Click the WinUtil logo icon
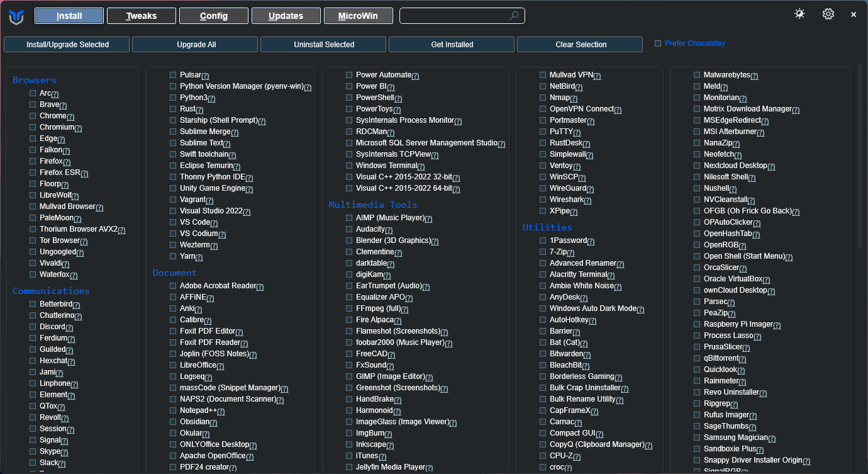 point(16,16)
